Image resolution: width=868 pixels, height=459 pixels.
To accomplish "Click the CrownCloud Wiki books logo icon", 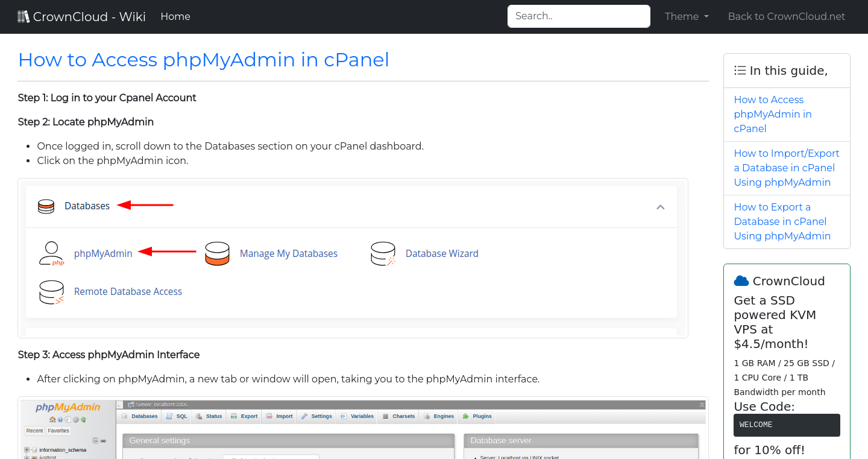I will click(24, 17).
